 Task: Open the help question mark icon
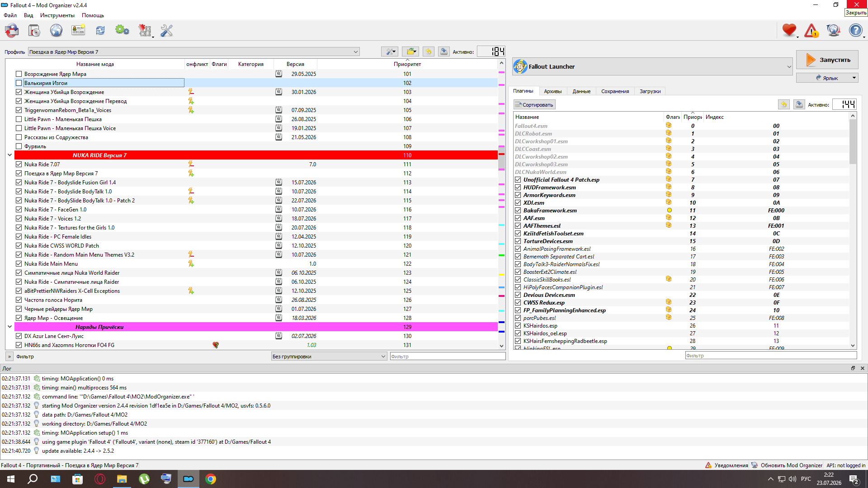tap(855, 31)
